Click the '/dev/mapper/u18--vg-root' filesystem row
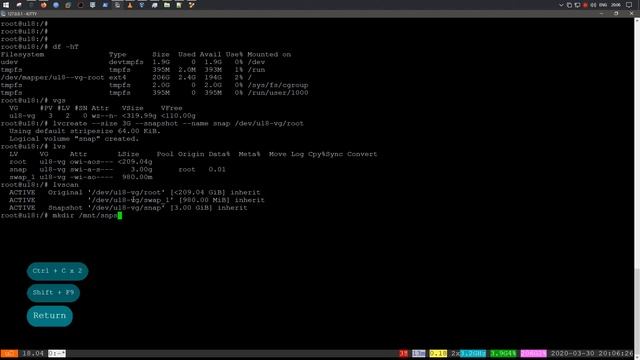 point(127,78)
